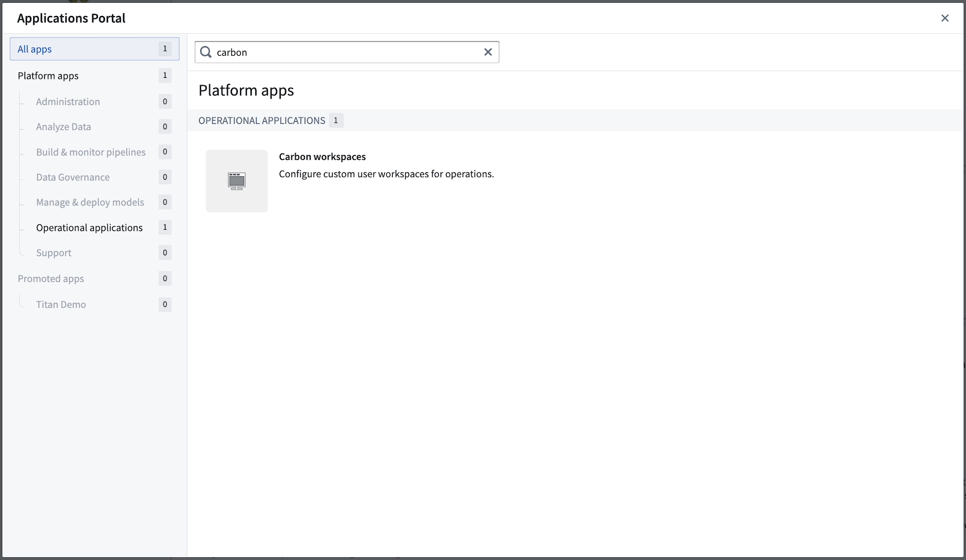The image size is (966, 560).
Task: Click into the carbon search box
Action: [x=347, y=52]
